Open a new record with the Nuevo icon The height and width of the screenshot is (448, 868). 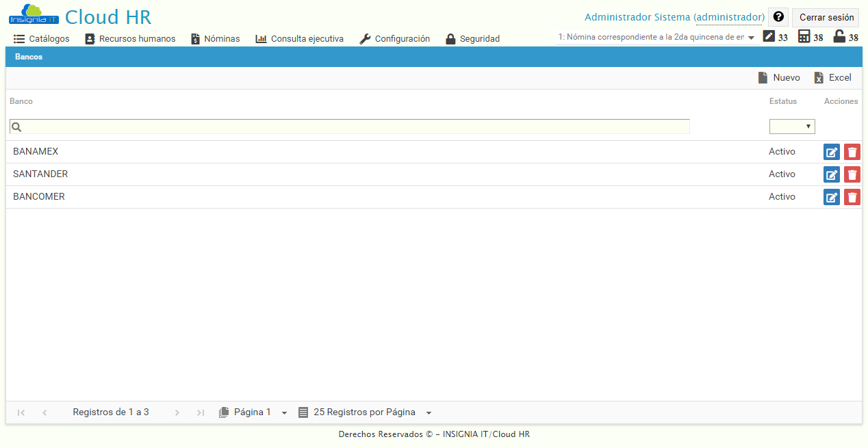[x=779, y=77]
